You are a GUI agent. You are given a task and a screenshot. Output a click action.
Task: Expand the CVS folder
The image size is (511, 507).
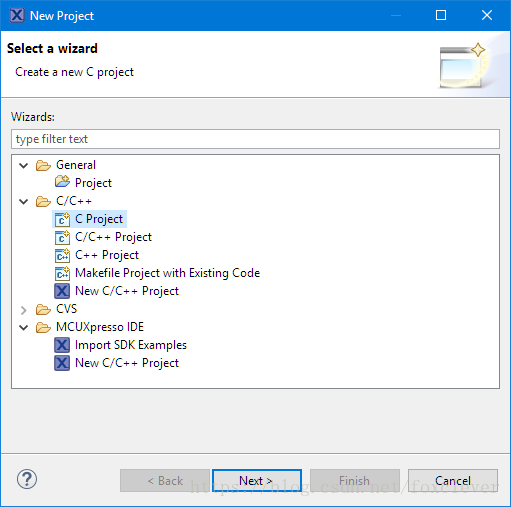click(24, 310)
